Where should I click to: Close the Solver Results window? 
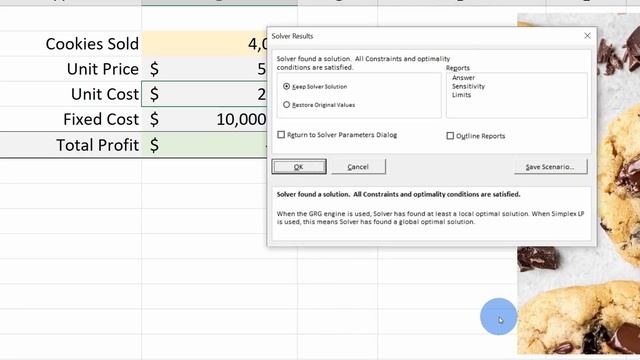[x=587, y=36]
